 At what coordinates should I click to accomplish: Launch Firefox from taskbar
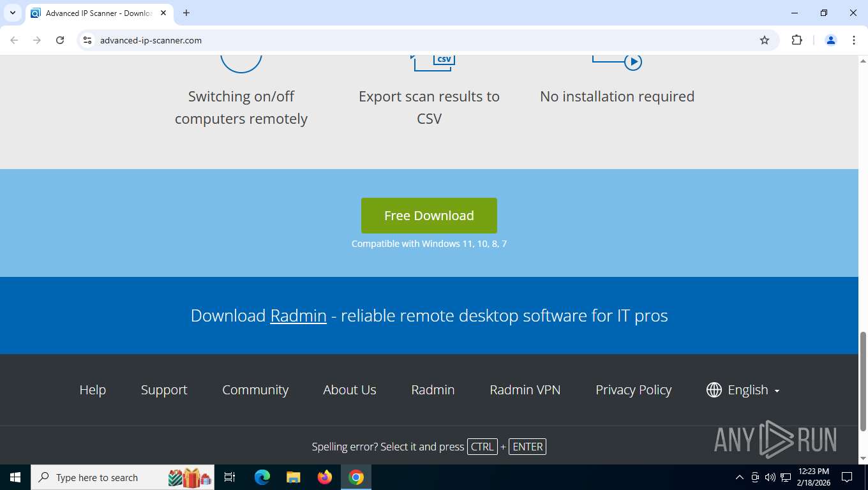click(x=325, y=477)
